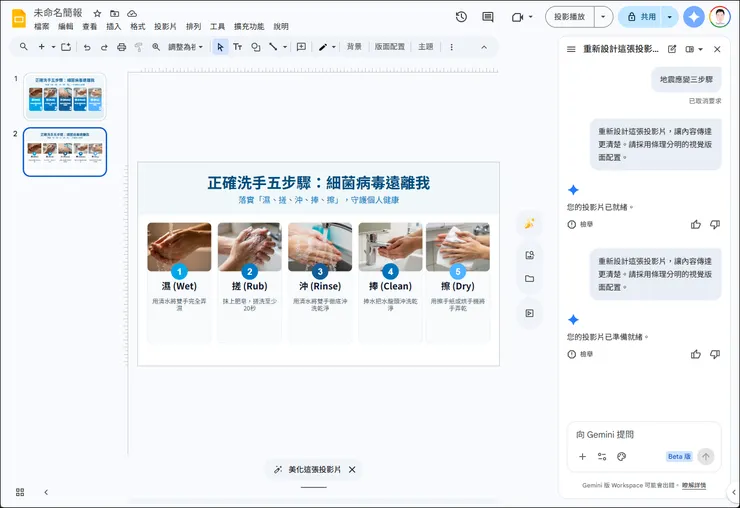740x508 pixels.
Task: Click the 背景 background button
Action: 354,47
